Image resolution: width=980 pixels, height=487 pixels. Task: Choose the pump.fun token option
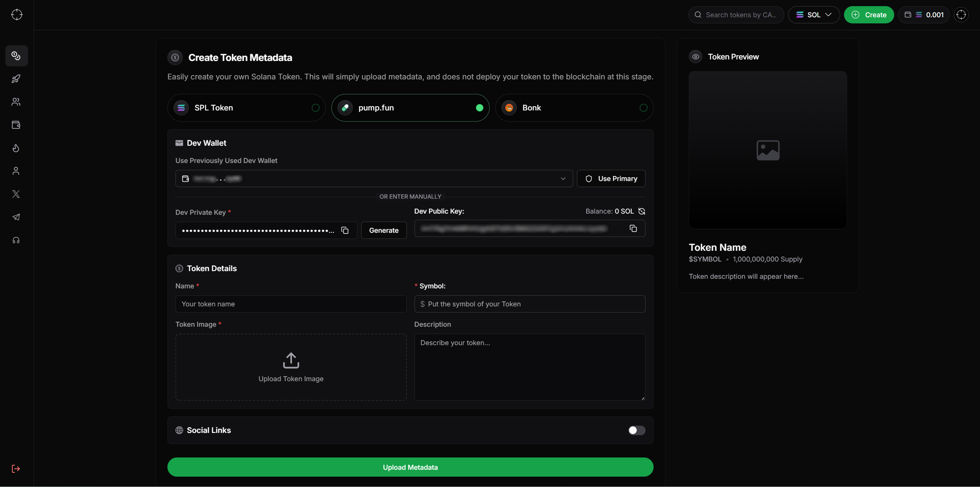point(410,108)
